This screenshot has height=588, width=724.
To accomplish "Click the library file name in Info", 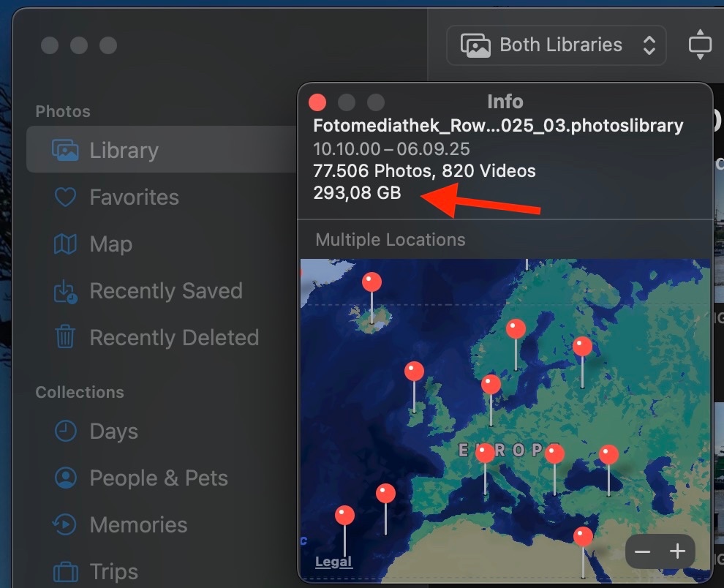I will tap(497, 126).
